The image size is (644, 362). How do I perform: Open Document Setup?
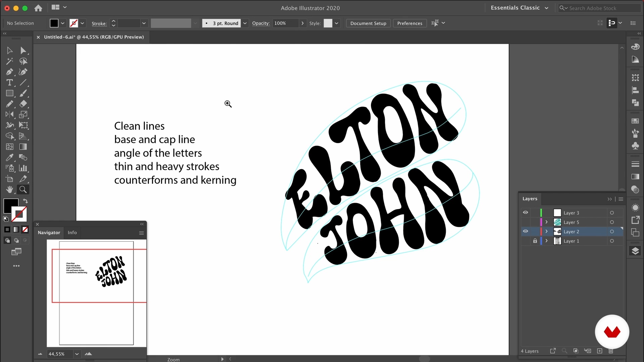368,23
